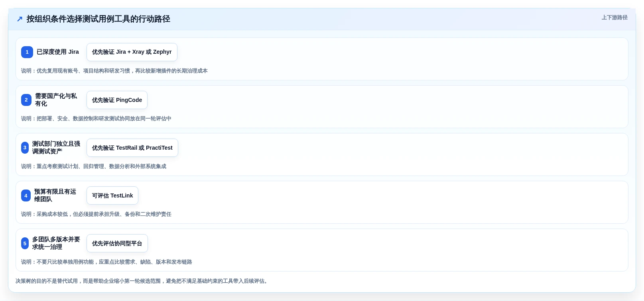Click the condition '测试部门独立且强调测试资产'
644x301 pixels.
coord(56,148)
